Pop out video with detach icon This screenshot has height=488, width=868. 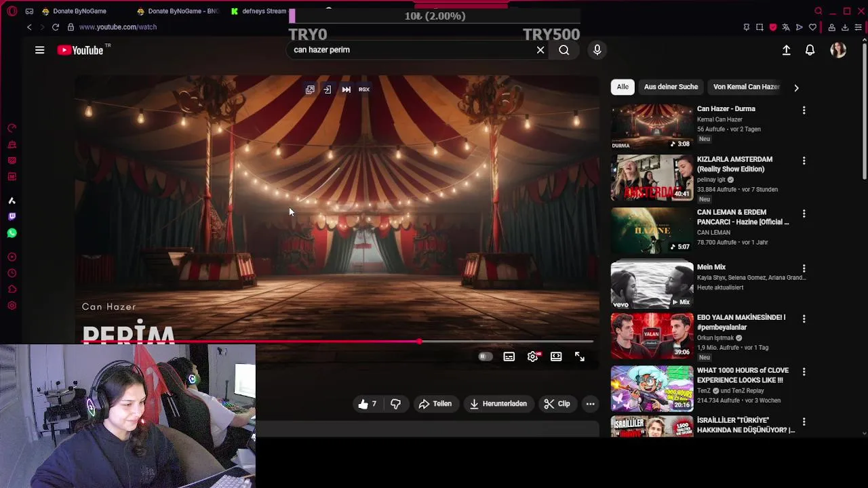310,89
